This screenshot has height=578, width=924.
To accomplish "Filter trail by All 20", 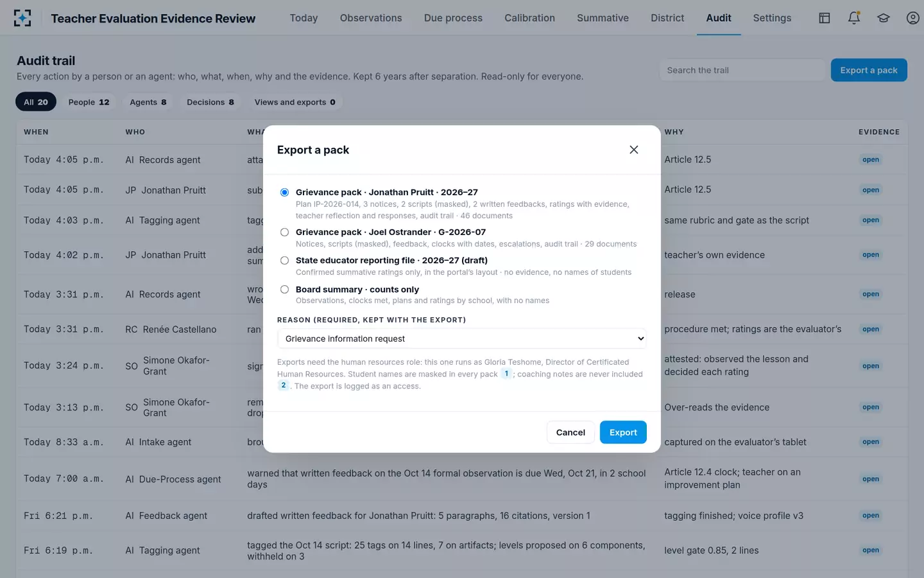I will (36, 102).
